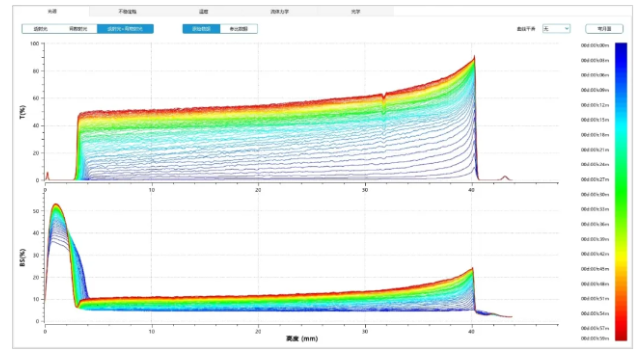Switch to the 流体力学 tab
644x361 pixels.
point(279,11)
